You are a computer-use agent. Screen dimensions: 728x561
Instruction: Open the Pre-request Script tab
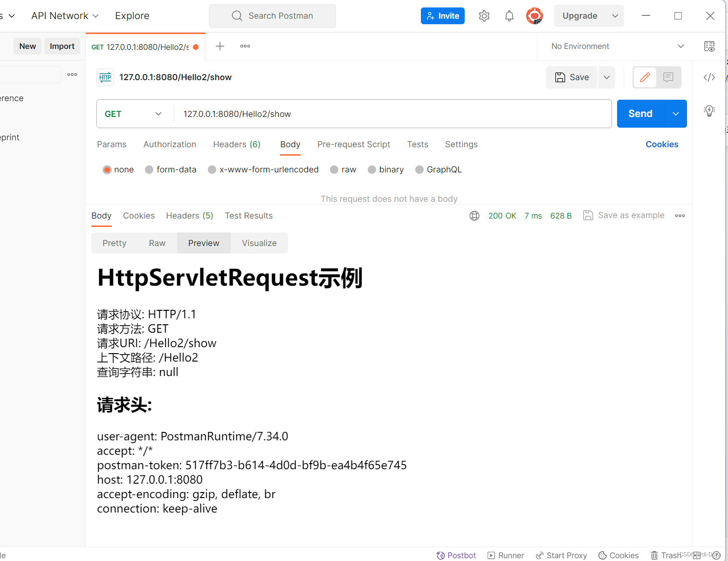[354, 144]
